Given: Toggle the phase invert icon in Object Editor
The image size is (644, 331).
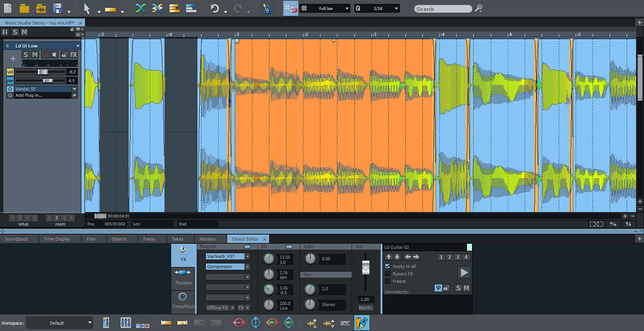Looking at the screenshot, I should (438, 288).
